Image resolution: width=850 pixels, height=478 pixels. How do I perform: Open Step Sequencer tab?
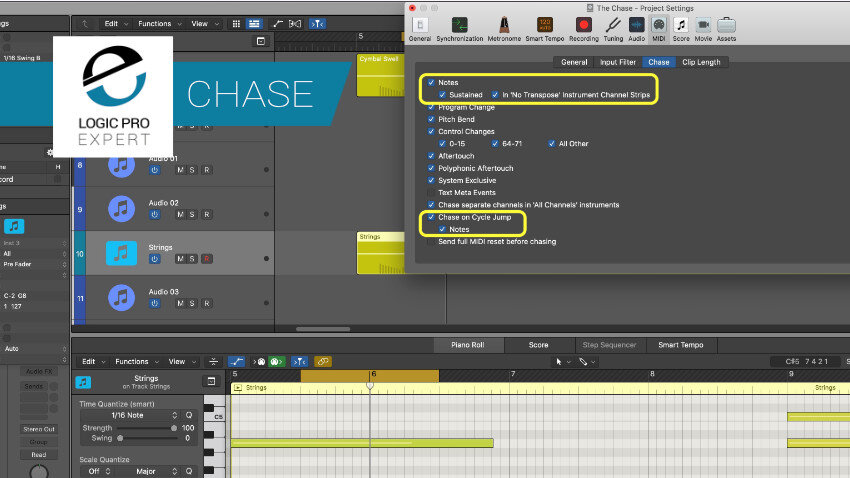[609, 345]
